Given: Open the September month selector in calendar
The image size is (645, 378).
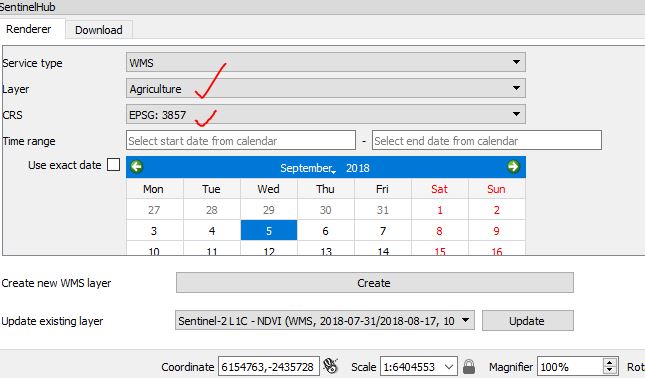Looking at the screenshot, I should (308, 168).
